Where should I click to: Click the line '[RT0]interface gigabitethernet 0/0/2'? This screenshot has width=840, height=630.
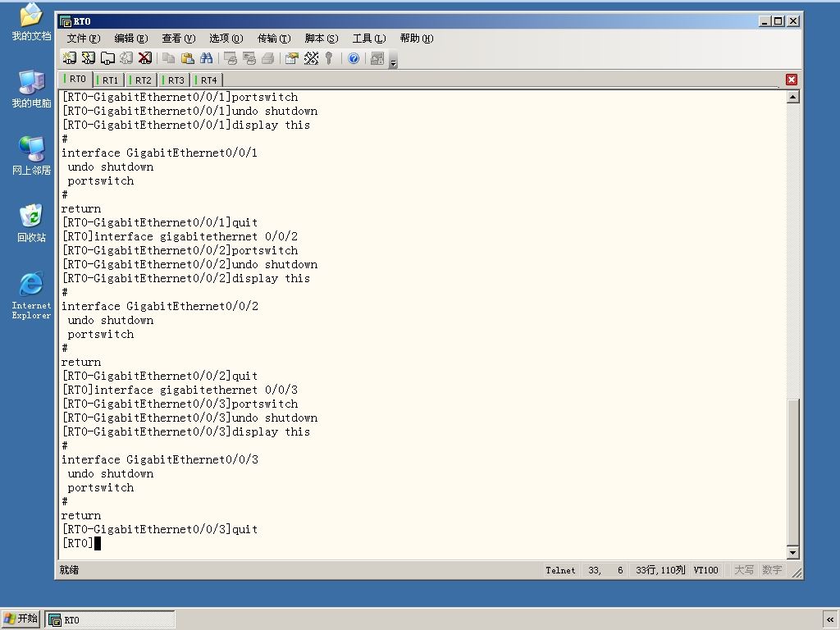180,236
